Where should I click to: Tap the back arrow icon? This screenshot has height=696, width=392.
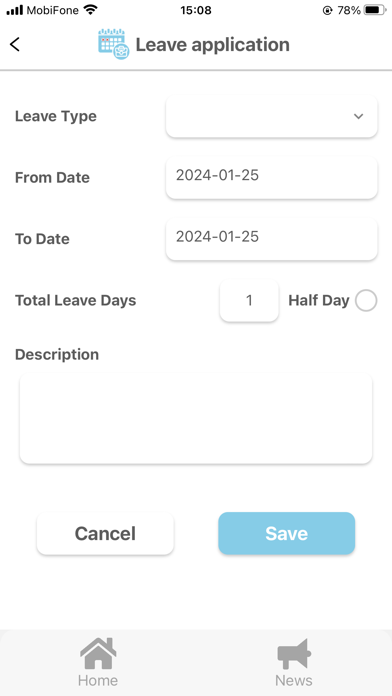15,44
